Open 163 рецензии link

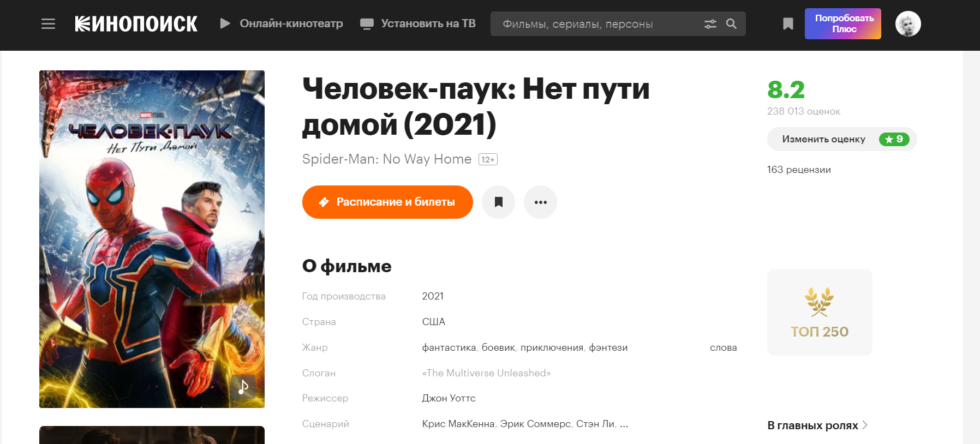799,170
